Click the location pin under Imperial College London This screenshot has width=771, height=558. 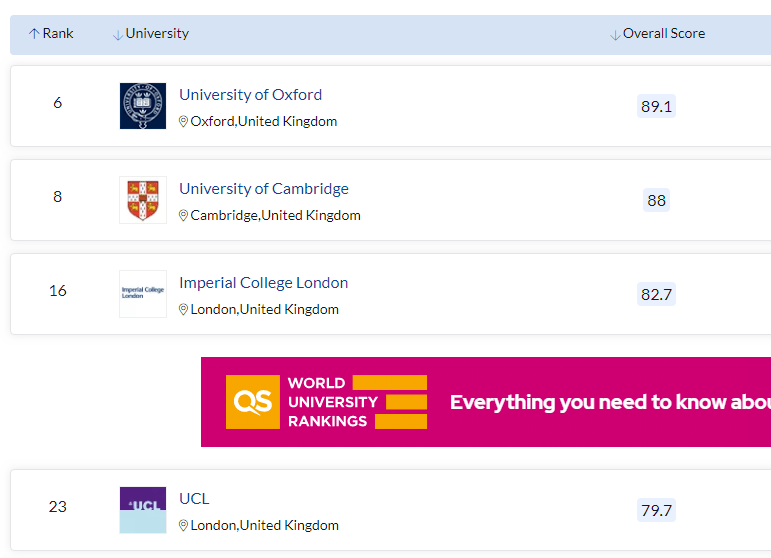(183, 309)
